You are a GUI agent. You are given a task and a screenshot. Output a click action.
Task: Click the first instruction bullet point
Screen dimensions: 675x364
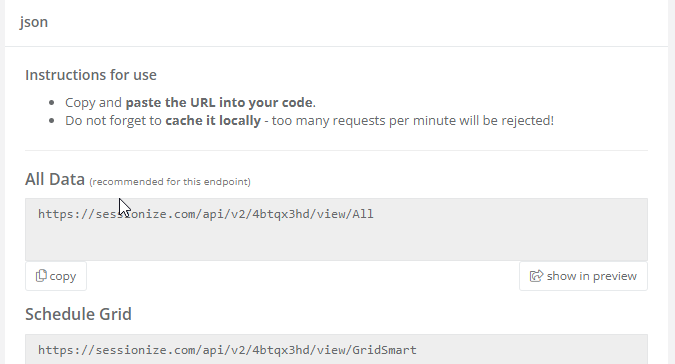(x=52, y=102)
